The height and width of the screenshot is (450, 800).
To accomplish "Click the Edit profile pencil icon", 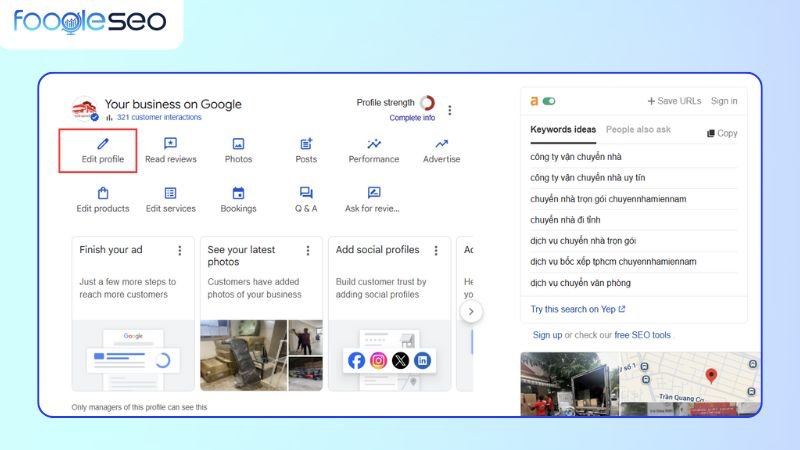I will 103,144.
